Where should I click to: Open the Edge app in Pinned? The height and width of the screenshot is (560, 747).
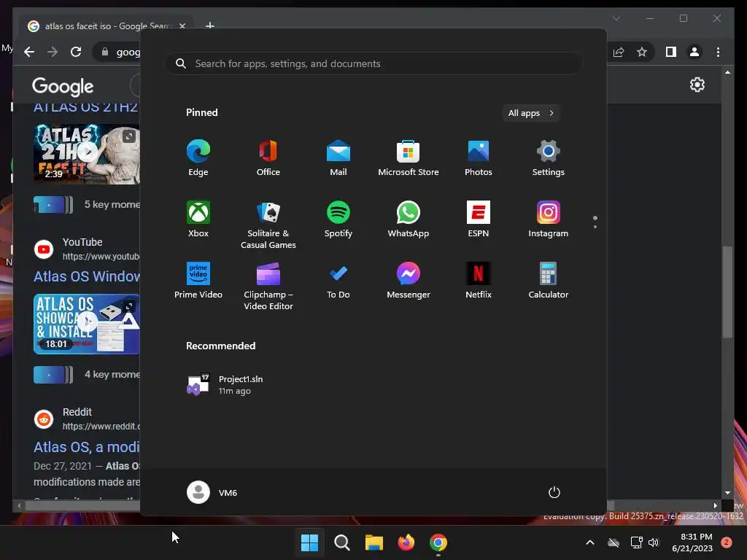tap(198, 158)
